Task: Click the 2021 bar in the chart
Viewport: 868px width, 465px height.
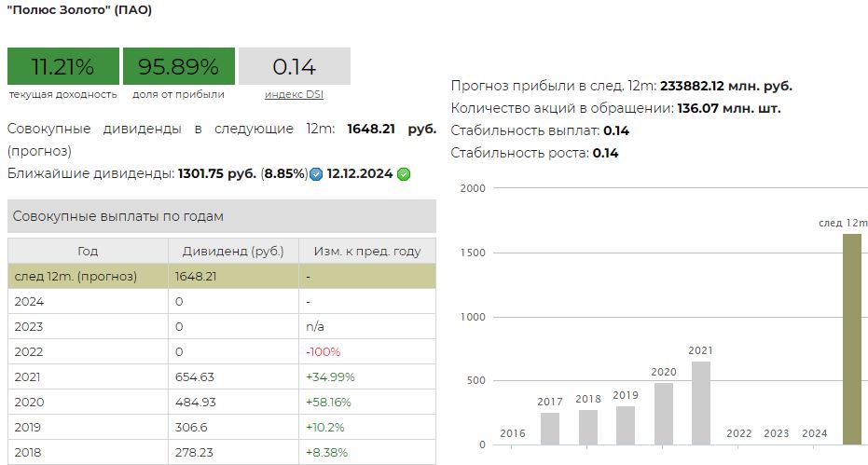Action: 701,403
